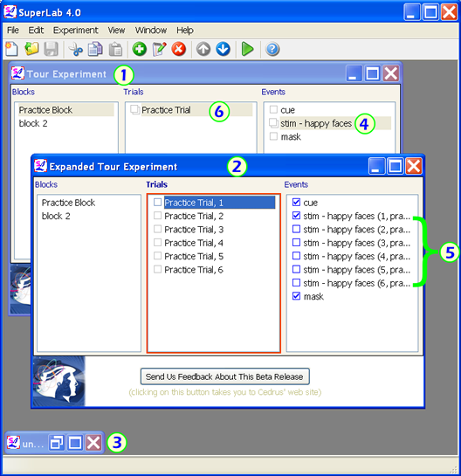Open the Window menu
This screenshot has width=461, height=476.
pos(151,30)
